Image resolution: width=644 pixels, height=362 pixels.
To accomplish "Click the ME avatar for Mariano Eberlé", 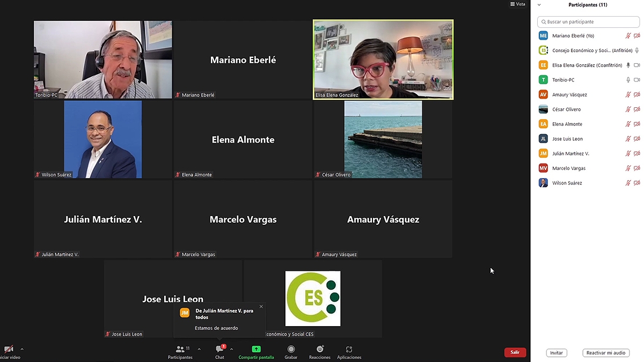I will [543, 36].
